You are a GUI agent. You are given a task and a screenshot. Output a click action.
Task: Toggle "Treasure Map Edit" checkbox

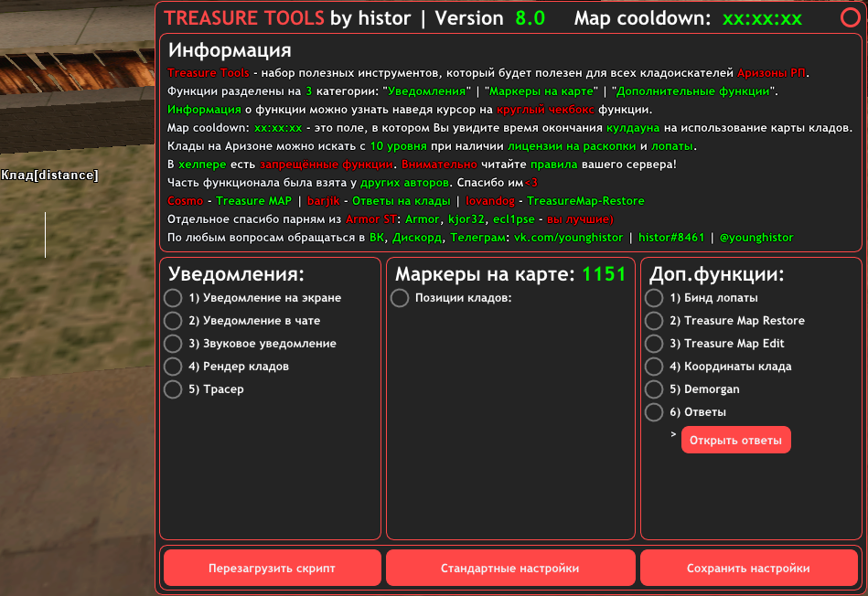pos(654,344)
